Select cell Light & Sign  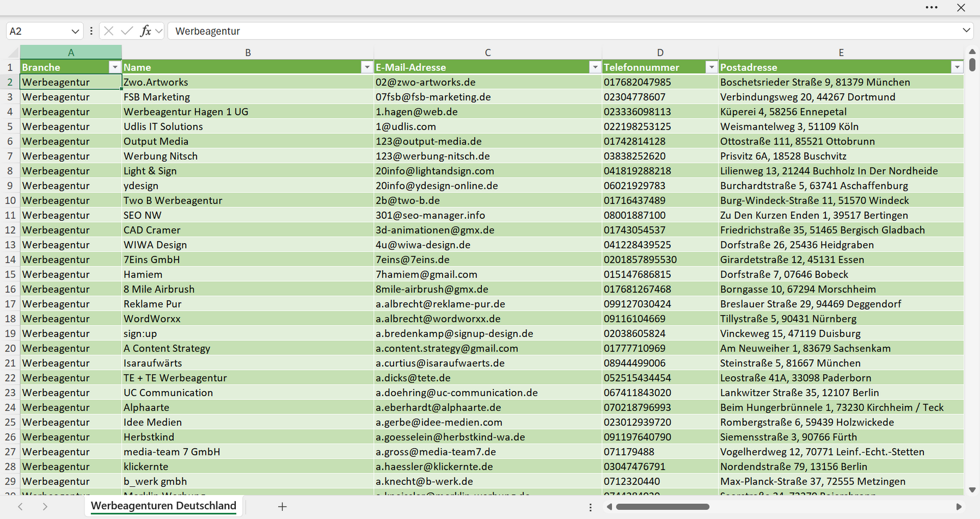point(248,171)
